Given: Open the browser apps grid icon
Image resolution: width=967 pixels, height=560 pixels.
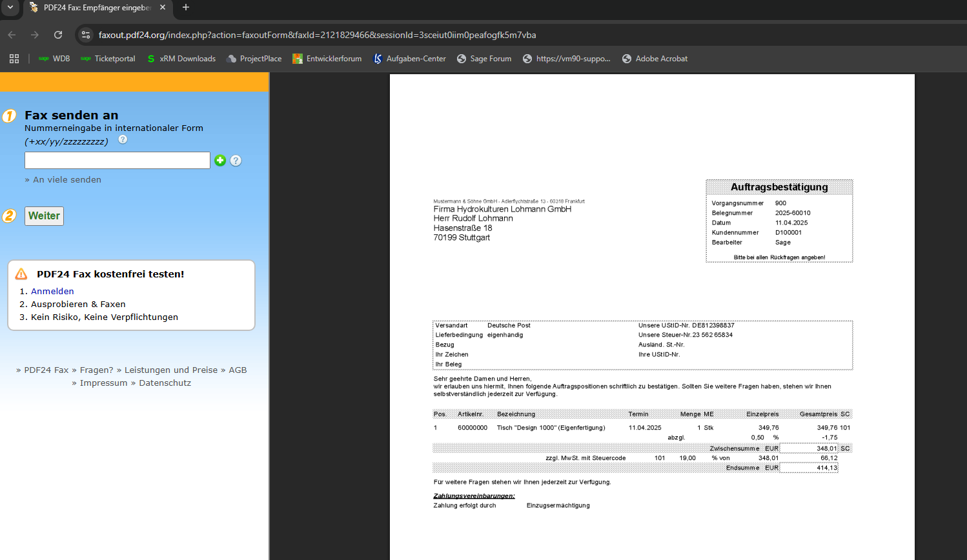Looking at the screenshot, I should 14,59.
